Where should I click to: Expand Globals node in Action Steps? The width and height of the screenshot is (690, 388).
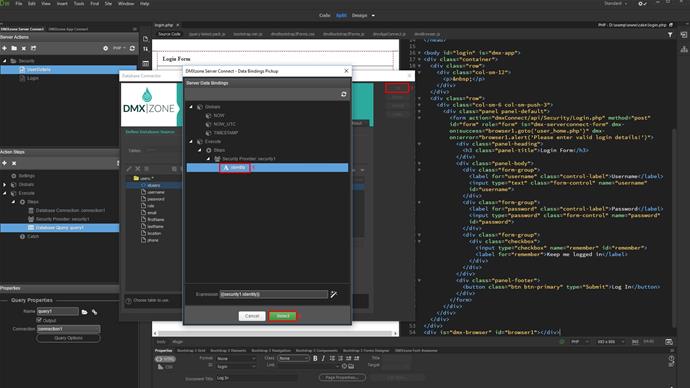coord(5,185)
